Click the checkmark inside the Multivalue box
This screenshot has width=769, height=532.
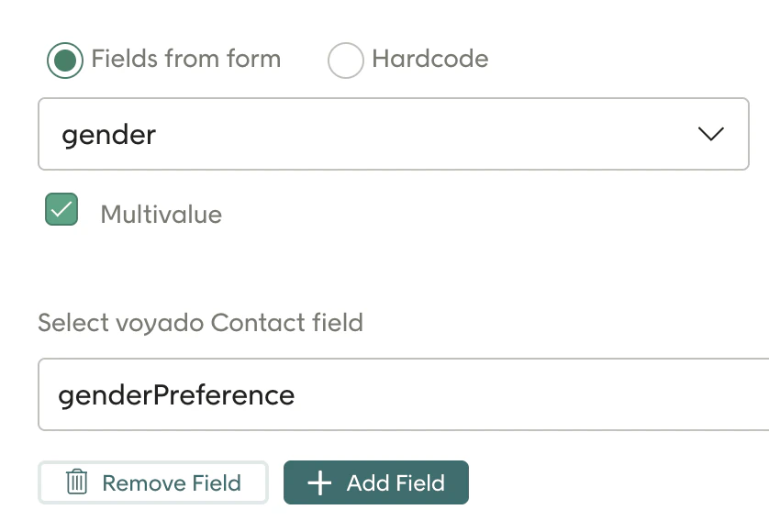[x=61, y=210]
